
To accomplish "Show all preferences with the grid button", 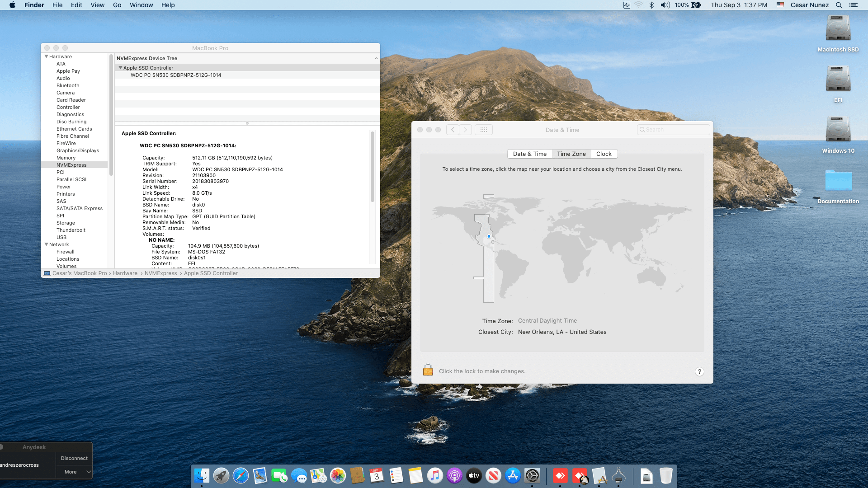I will [x=484, y=130].
